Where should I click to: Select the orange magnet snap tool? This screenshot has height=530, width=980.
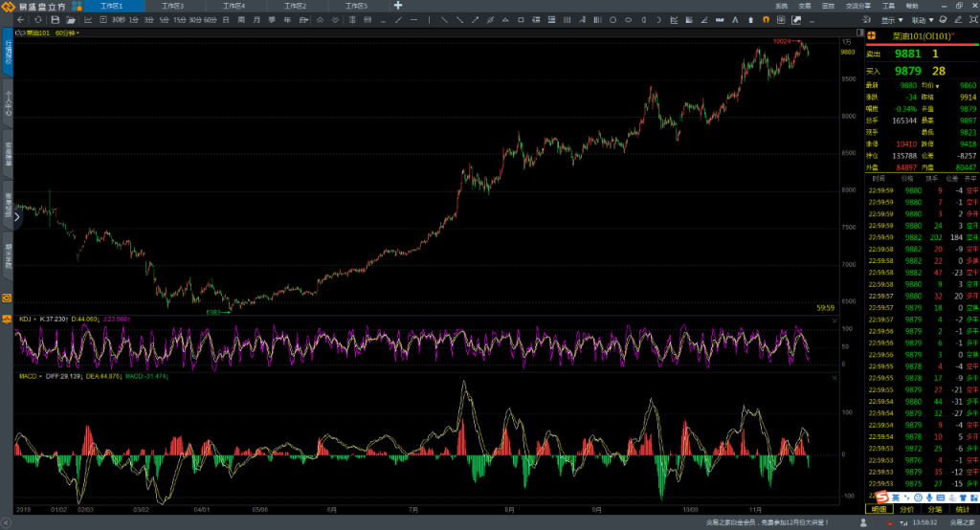[766, 20]
